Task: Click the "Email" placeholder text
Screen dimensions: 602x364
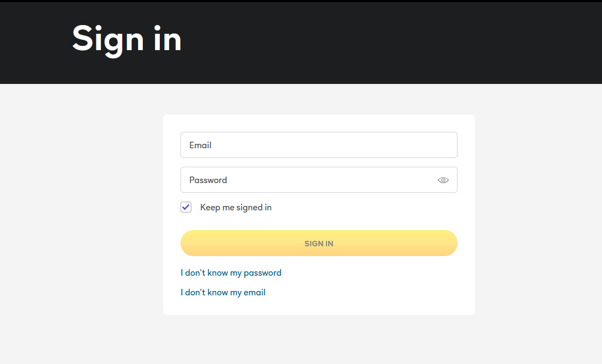Action: click(200, 145)
